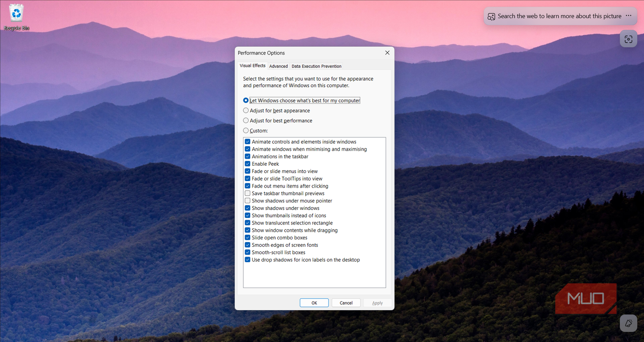Image resolution: width=644 pixels, height=342 pixels.
Task: Uncheck Fade or slide ToolTips into view
Action: (248, 179)
